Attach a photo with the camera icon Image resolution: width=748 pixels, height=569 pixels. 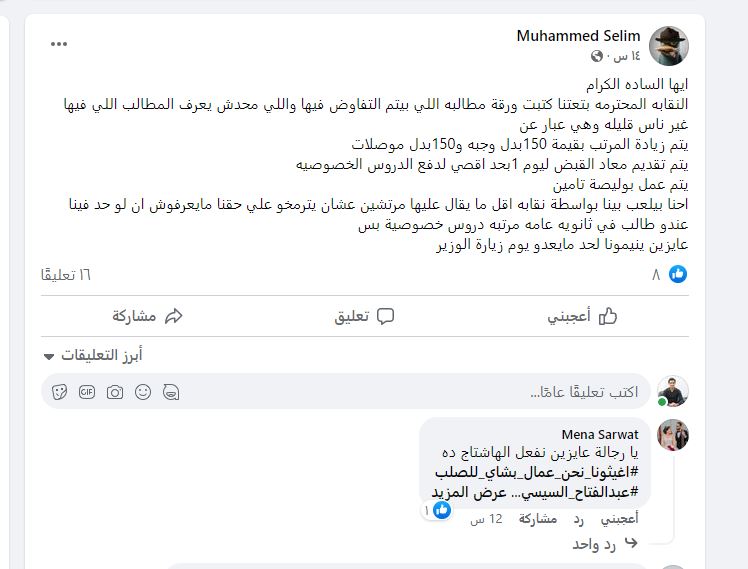pos(115,392)
